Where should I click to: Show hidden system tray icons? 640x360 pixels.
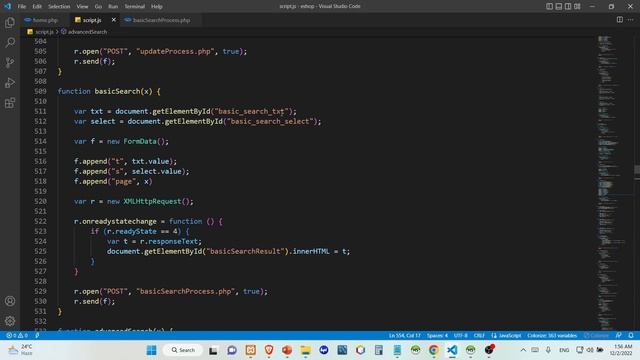[x=523, y=350]
